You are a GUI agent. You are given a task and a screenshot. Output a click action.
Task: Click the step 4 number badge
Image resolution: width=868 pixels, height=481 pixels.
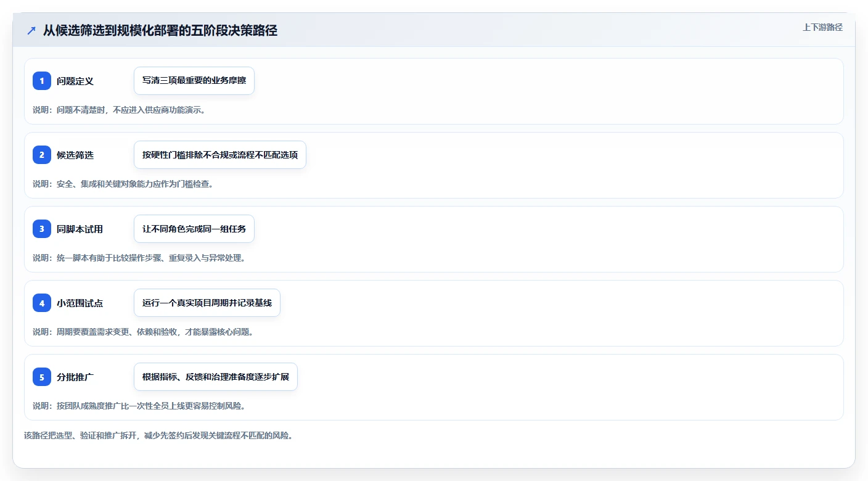(42, 303)
